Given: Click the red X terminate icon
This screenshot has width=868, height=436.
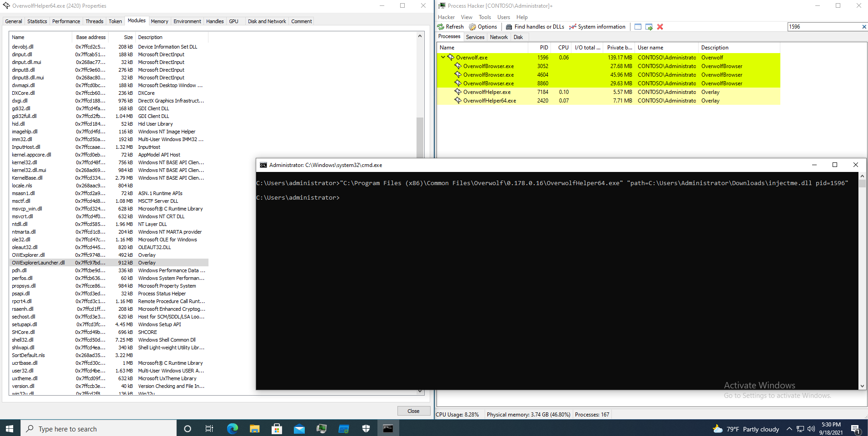Looking at the screenshot, I should tap(660, 27).
